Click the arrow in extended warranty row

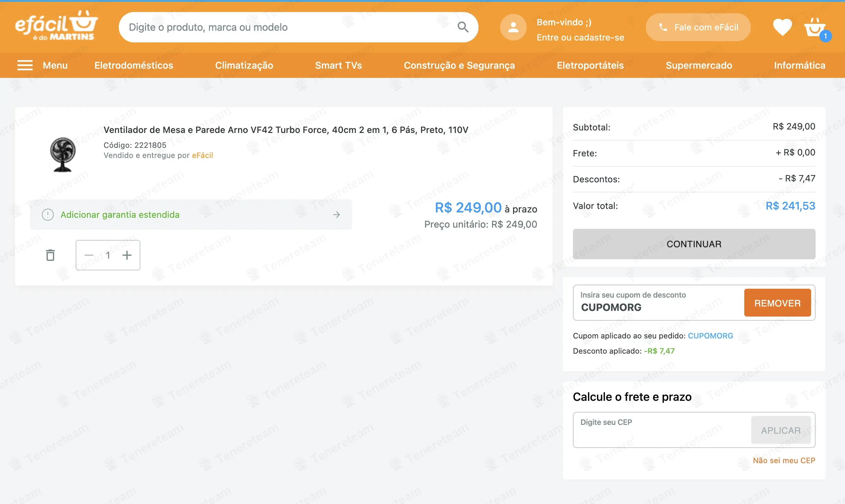click(336, 215)
